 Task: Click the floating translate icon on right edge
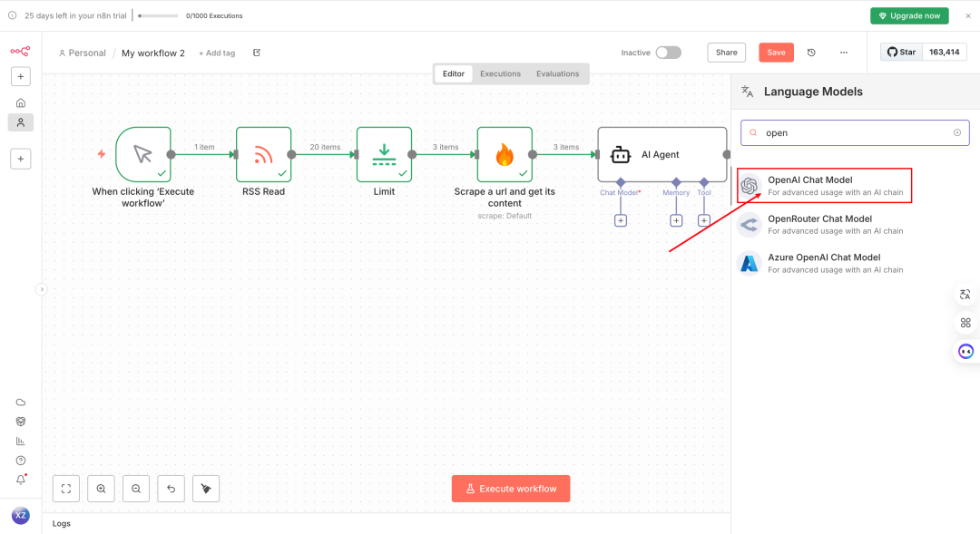point(965,295)
